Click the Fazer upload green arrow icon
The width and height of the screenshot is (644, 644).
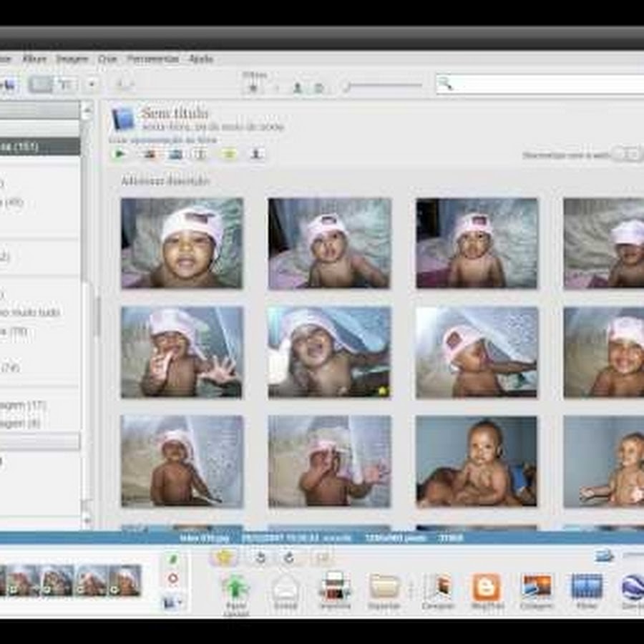click(x=235, y=588)
